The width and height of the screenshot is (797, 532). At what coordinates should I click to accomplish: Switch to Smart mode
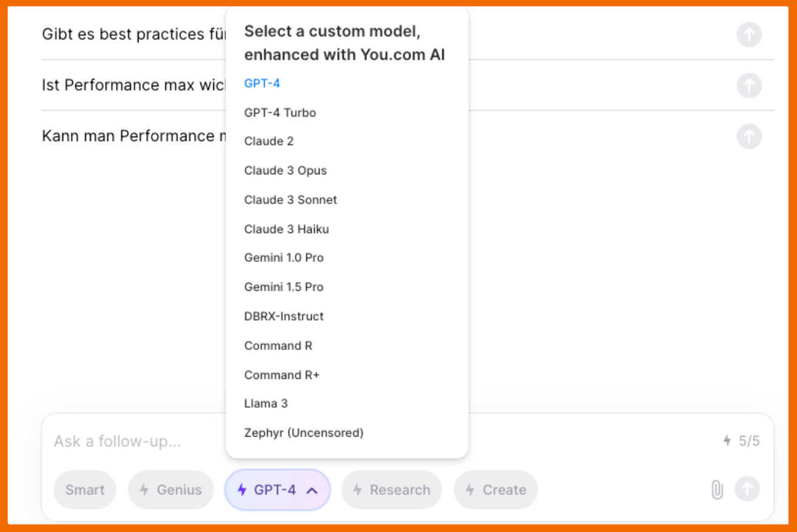pyautogui.click(x=84, y=490)
